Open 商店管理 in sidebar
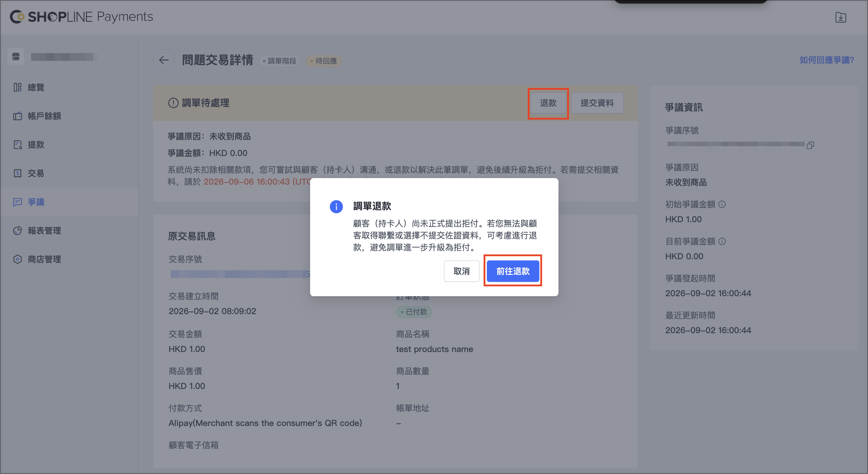868x474 pixels. click(69, 259)
